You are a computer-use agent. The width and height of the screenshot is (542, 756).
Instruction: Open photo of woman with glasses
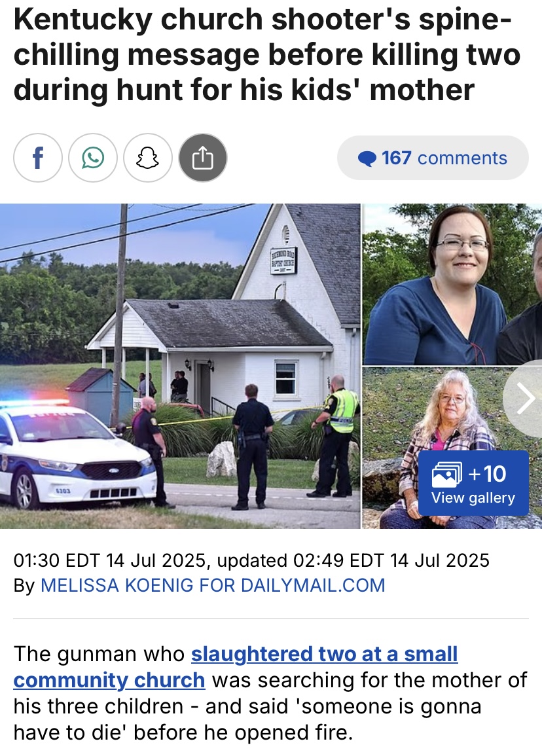coord(452,284)
